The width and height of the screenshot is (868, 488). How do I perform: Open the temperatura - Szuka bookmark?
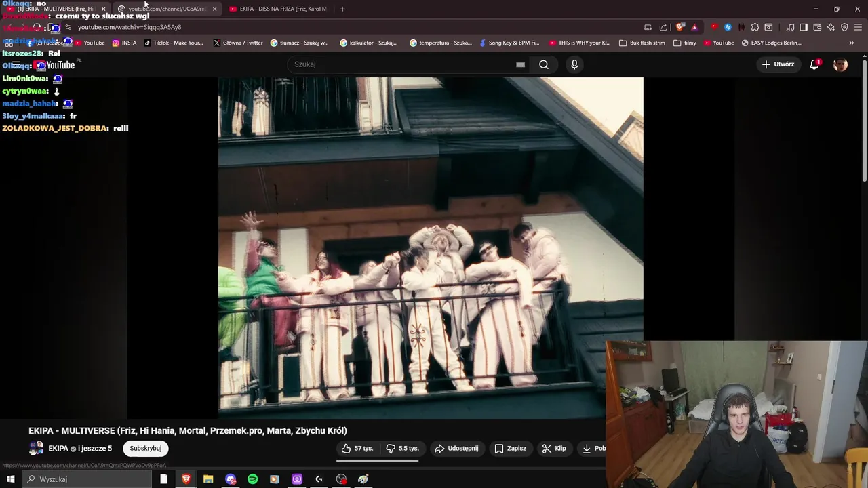pyautogui.click(x=441, y=43)
